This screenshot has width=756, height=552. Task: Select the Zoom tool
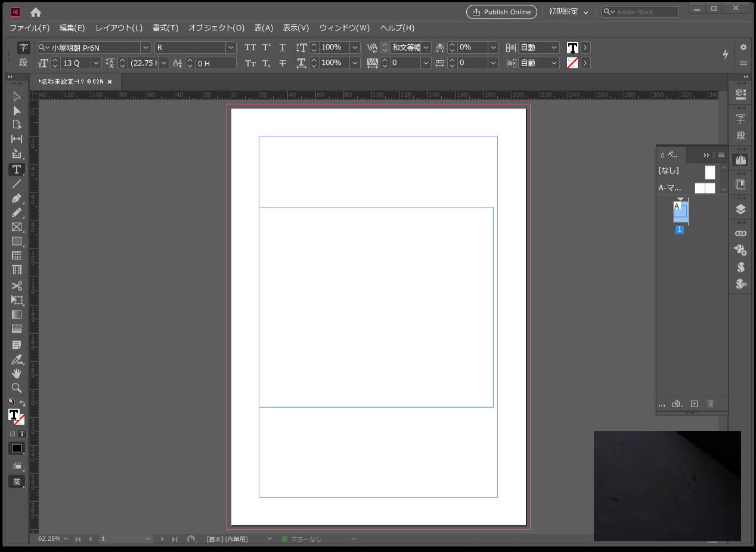click(x=17, y=387)
